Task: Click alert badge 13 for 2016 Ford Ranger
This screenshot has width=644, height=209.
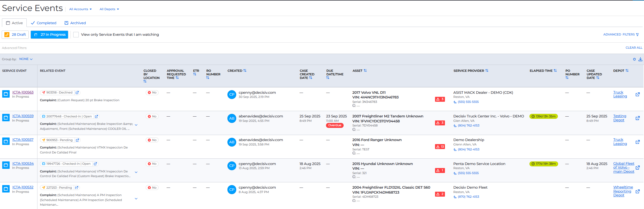Action: 440,147
